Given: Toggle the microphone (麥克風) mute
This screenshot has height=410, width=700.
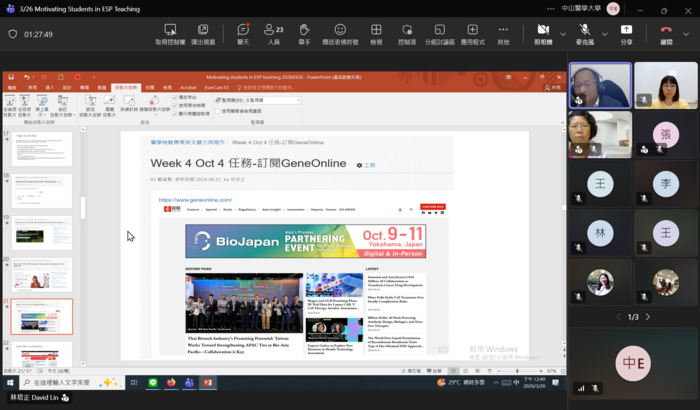Looking at the screenshot, I should tap(583, 34).
